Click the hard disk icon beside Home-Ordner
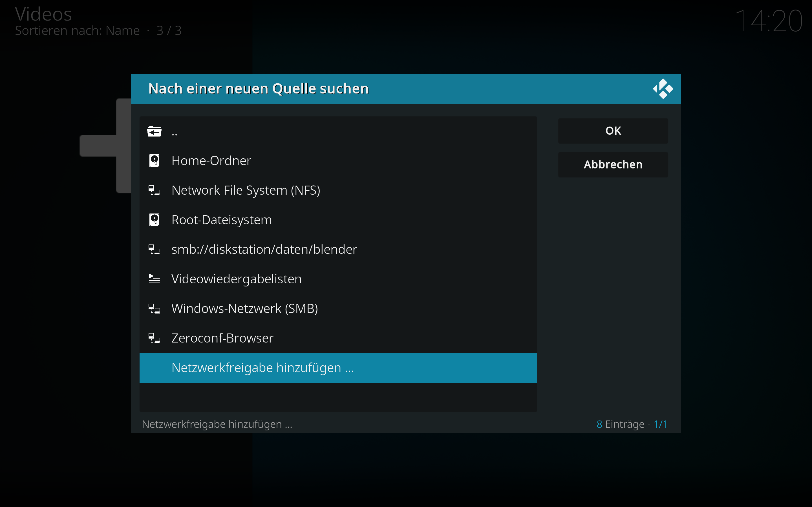Image resolution: width=812 pixels, height=507 pixels. [x=154, y=160]
